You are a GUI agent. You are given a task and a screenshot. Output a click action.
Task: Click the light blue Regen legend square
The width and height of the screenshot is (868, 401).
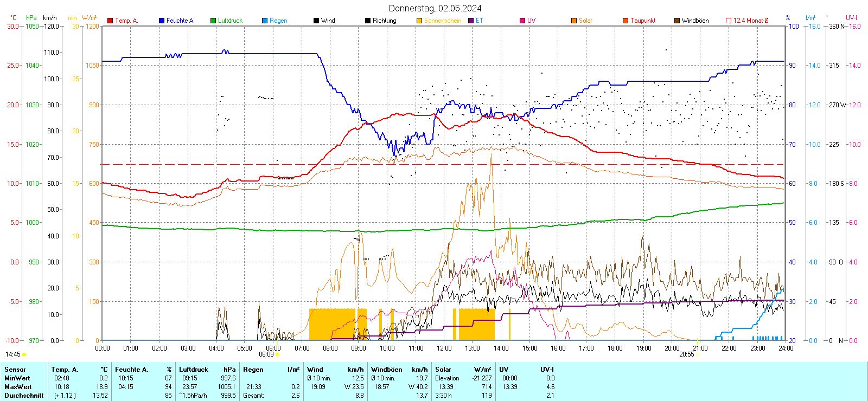tap(265, 21)
